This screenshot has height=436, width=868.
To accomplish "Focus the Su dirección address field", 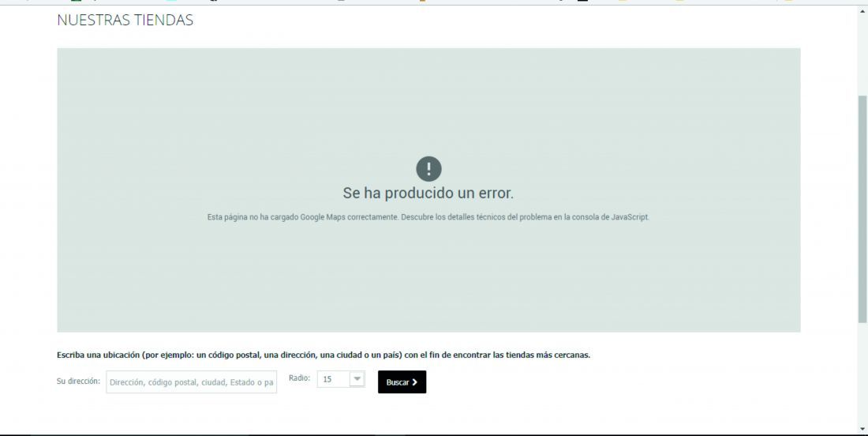I will click(192, 381).
